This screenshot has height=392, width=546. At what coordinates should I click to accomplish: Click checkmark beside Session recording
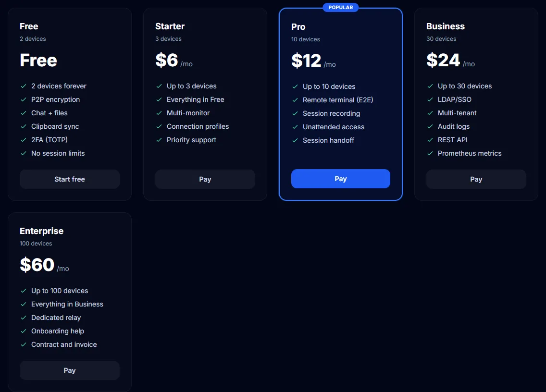(x=295, y=113)
